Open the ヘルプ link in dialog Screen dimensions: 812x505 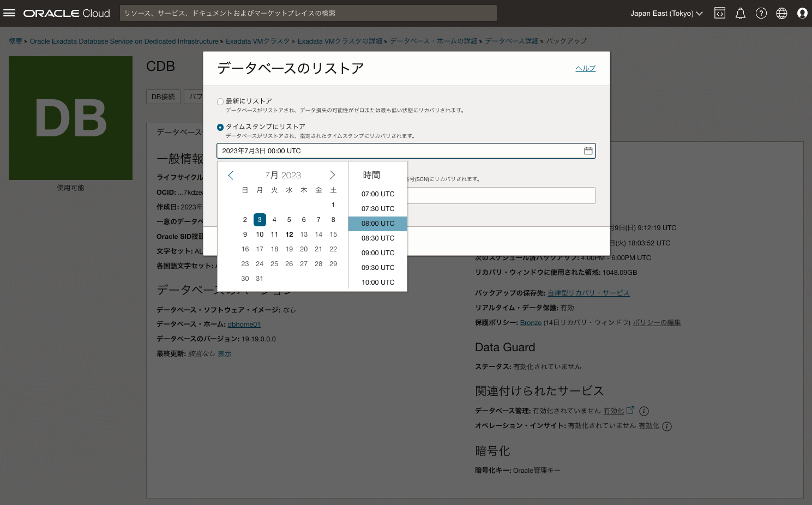tap(585, 68)
